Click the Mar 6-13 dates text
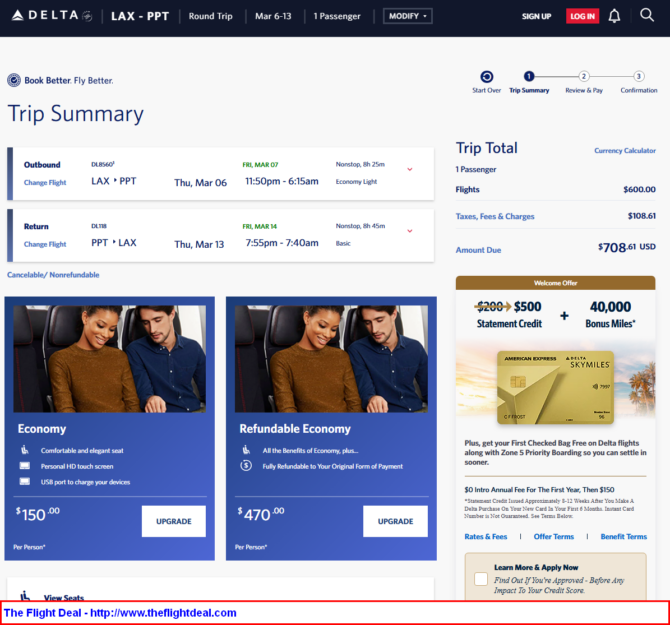The image size is (670, 625). point(273,16)
